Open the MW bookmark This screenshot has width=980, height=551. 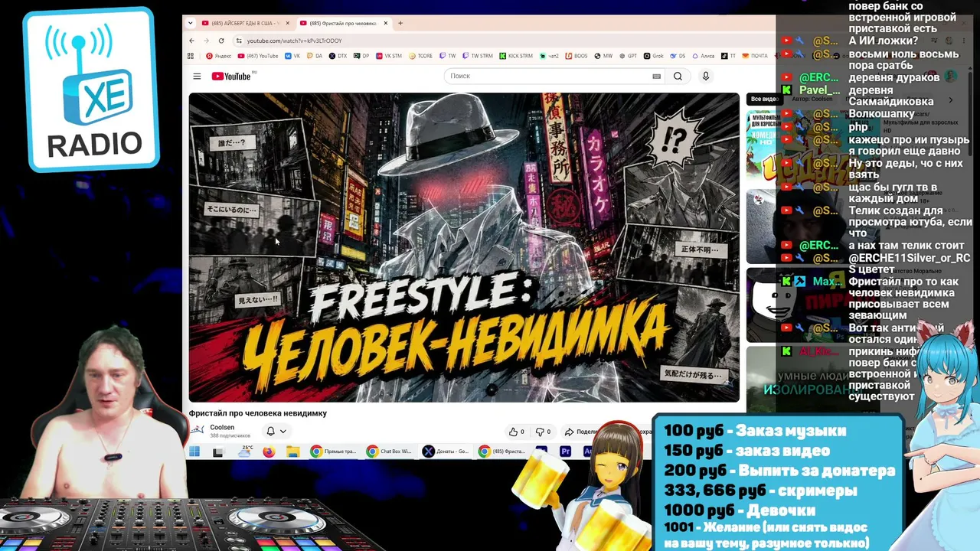603,56
